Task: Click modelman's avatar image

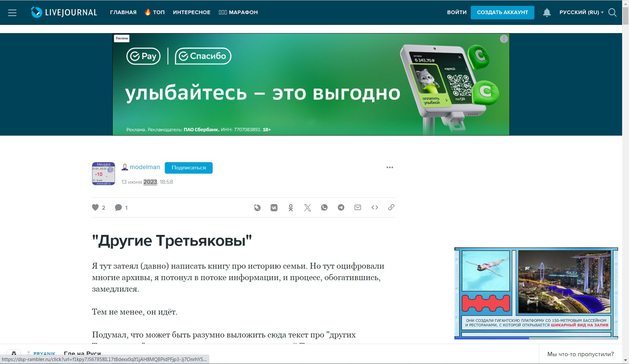Action: coord(104,174)
